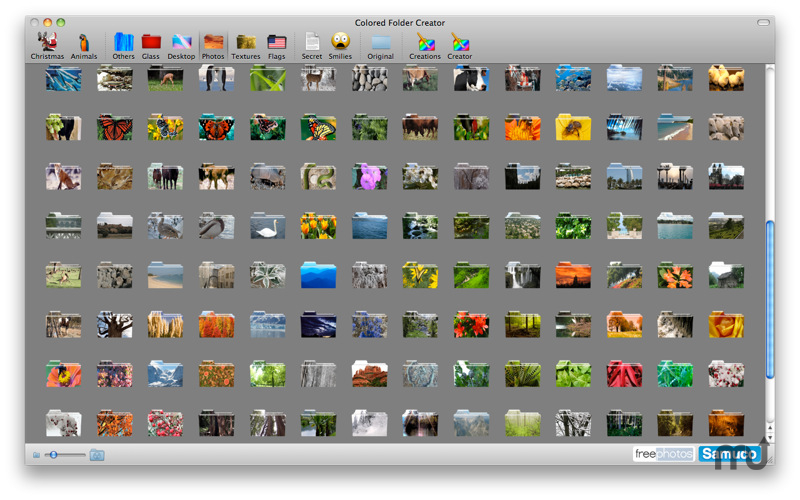This screenshot has width=800, height=500.
Task: Select the yellow rose folder icon
Action: point(726,324)
